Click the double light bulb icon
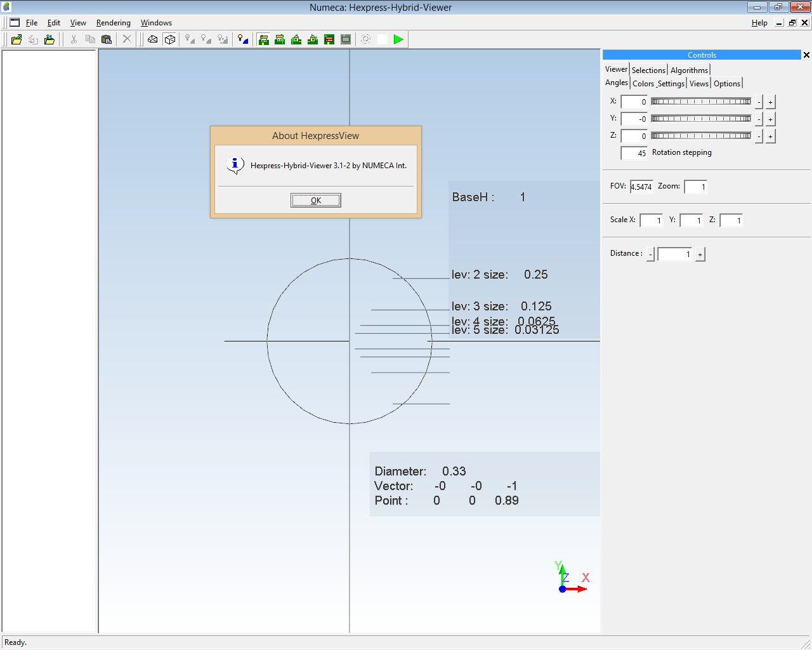Screen dimensions: 812x650 [223, 39]
